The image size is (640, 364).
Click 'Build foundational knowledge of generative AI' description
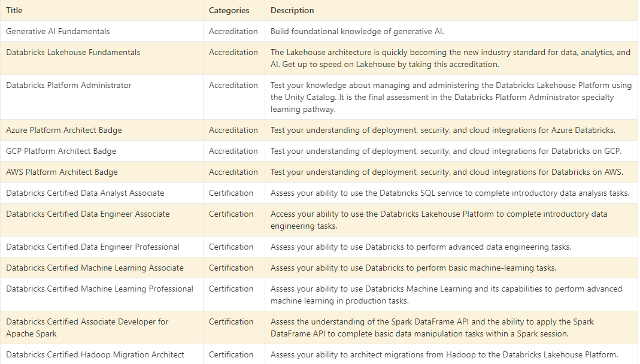pyautogui.click(x=357, y=31)
